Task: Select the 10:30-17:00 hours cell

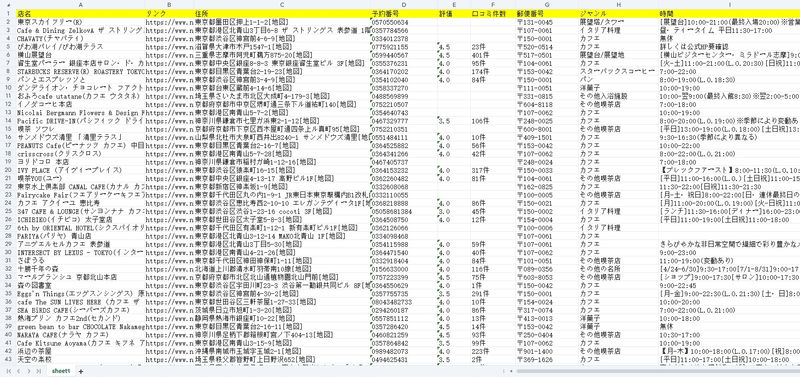Action: click(729, 335)
